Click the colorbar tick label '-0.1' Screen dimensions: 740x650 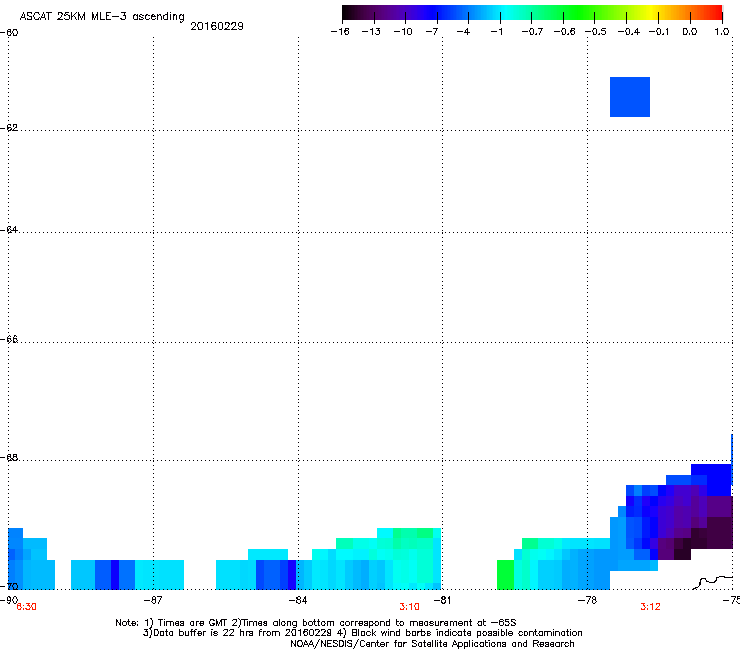(659, 32)
